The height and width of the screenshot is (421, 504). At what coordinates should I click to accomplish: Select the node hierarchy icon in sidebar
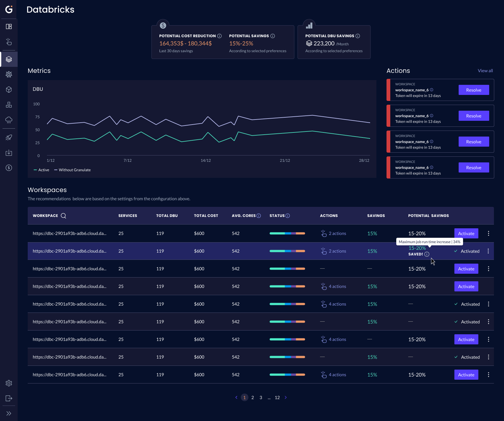click(x=9, y=105)
